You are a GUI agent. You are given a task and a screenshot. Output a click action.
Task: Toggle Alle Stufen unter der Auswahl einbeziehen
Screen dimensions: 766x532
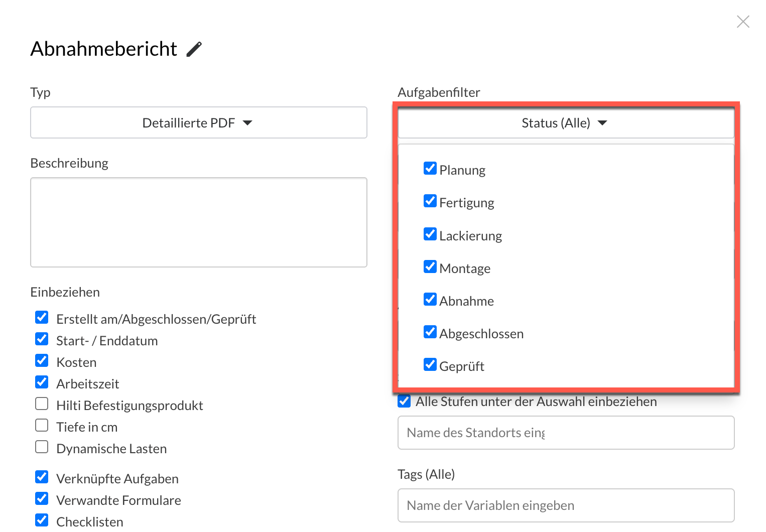(x=404, y=402)
